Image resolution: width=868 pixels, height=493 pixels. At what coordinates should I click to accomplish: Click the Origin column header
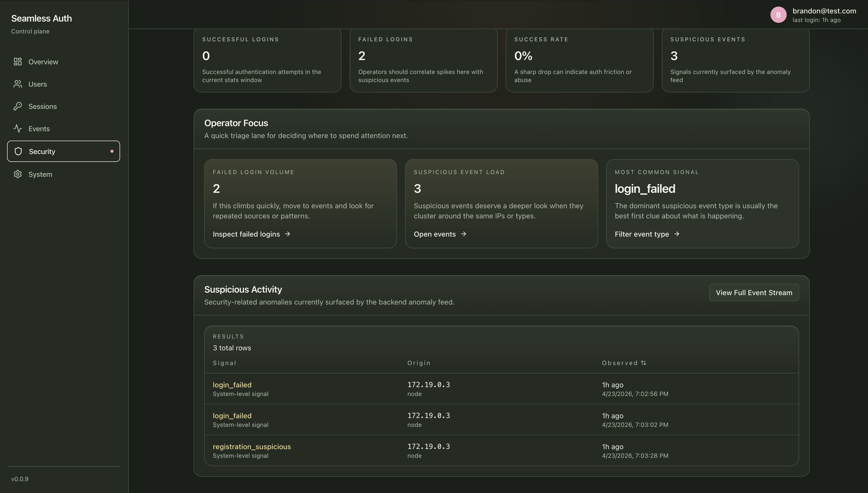pos(419,363)
